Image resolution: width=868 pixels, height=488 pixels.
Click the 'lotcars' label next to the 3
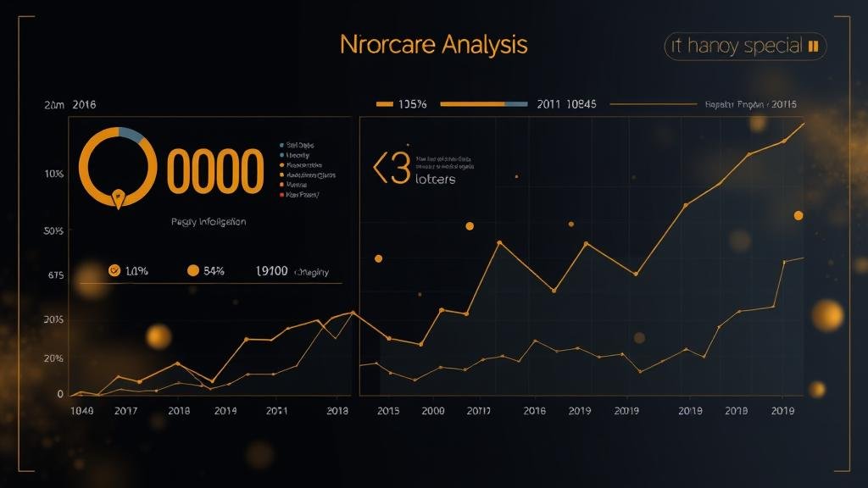[435, 180]
